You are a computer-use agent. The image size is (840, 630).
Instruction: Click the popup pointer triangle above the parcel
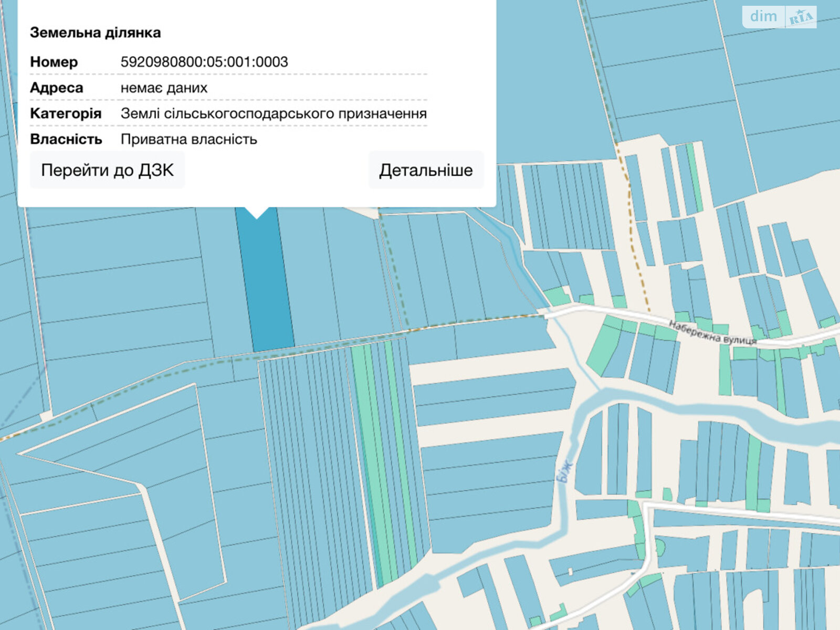tap(257, 212)
